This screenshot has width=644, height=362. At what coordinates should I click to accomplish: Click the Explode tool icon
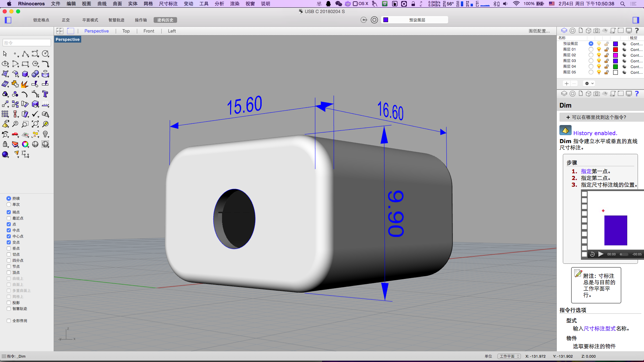24,84
